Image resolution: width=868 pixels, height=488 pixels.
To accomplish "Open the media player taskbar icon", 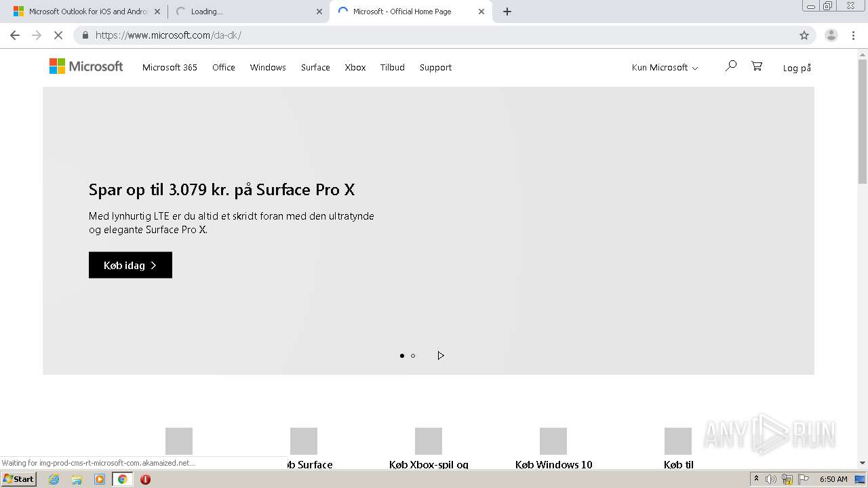I will click(100, 479).
